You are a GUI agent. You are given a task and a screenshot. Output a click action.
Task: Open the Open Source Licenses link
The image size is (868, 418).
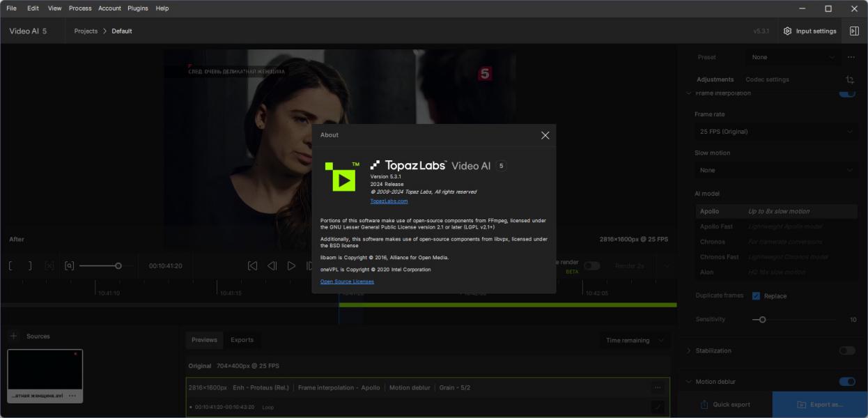[x=347, y=281]
